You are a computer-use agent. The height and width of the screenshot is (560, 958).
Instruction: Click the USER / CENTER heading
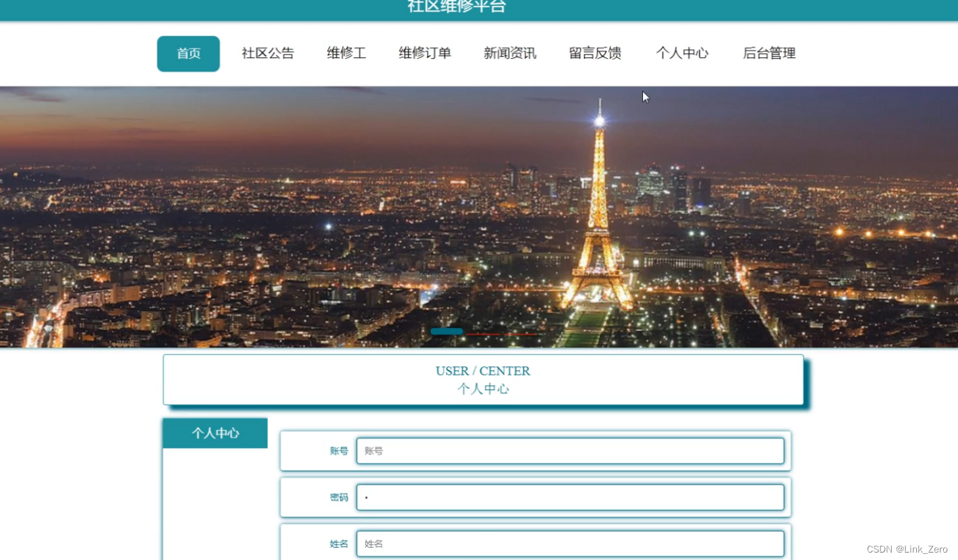click(x=482, y=370)
